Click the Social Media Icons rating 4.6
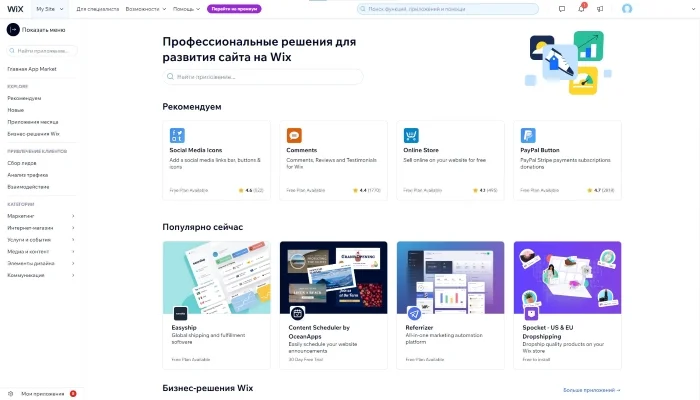The image size is (700, 400). point(251,191)
